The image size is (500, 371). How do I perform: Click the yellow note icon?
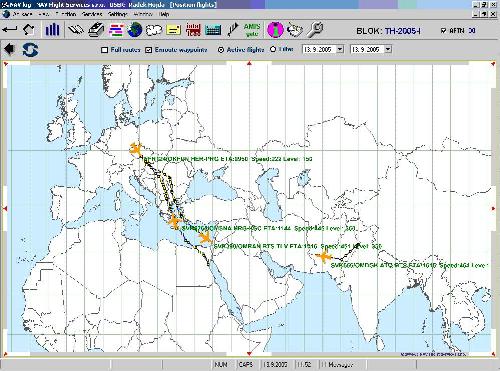click(173, 30)
